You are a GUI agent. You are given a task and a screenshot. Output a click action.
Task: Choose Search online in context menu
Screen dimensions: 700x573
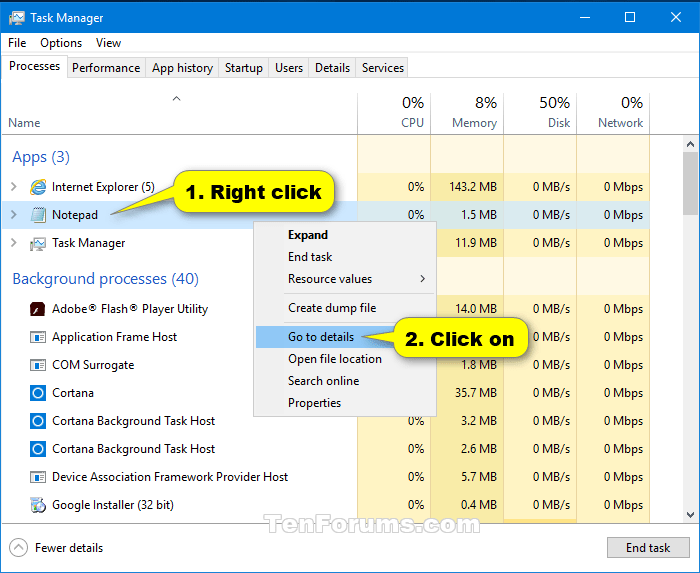(x=346, y=381)
